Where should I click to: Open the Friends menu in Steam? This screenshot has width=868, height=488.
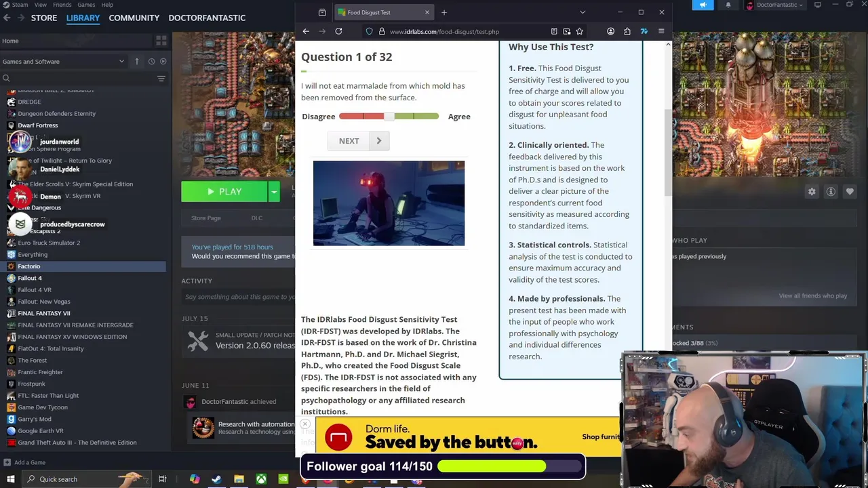(x=62, y=5)
